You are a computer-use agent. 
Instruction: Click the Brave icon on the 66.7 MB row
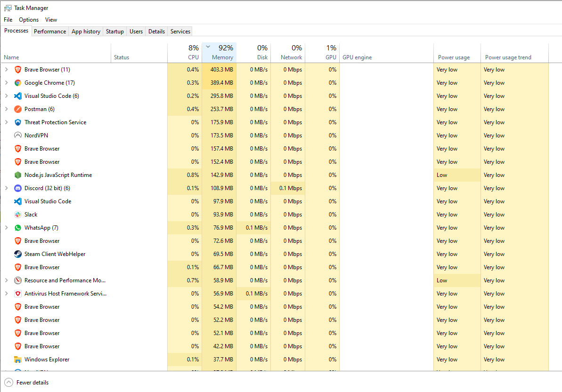coord(17,267)
